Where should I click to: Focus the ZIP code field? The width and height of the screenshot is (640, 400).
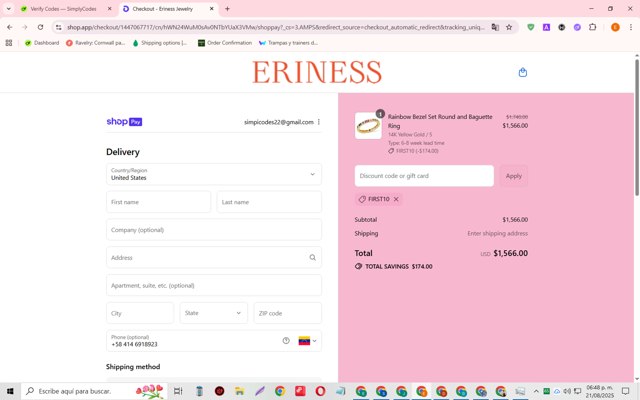point(288,313)
